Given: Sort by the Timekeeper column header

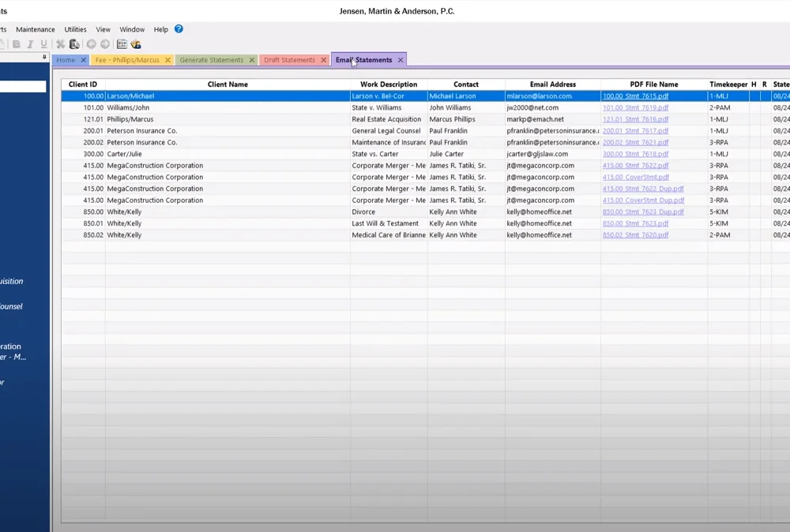Looking at the screenshot, I should click(728, 84).
